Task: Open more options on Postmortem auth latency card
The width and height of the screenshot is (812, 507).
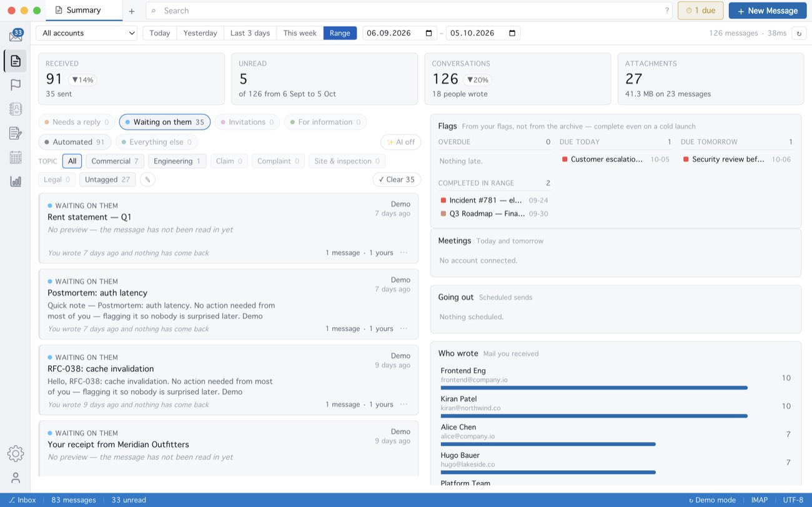Action: 404,328
